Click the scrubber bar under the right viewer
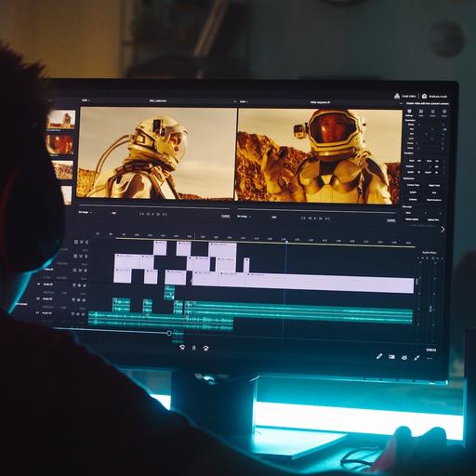 316,210
